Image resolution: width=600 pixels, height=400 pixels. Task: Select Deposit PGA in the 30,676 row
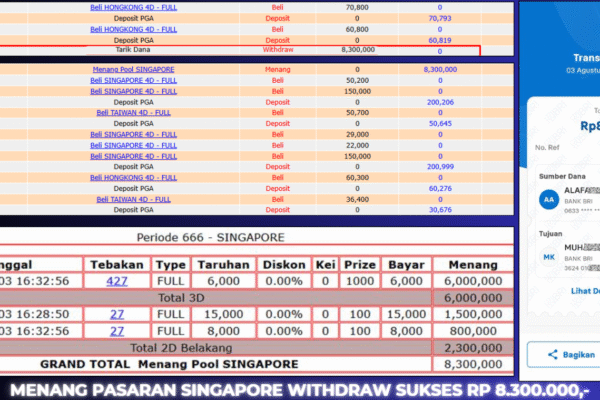coord(134,210)
